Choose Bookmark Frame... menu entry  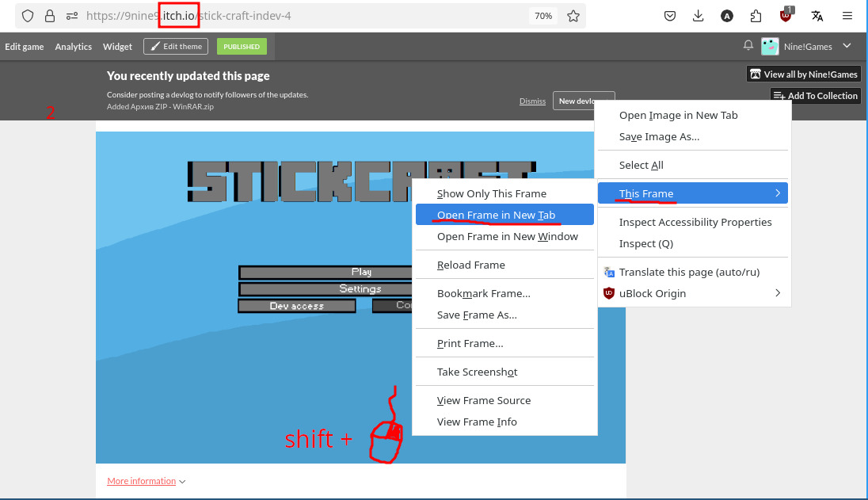(504, 293)
